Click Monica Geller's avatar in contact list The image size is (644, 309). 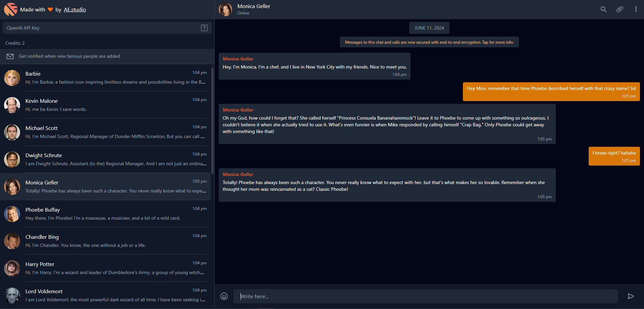click(12, 187)
